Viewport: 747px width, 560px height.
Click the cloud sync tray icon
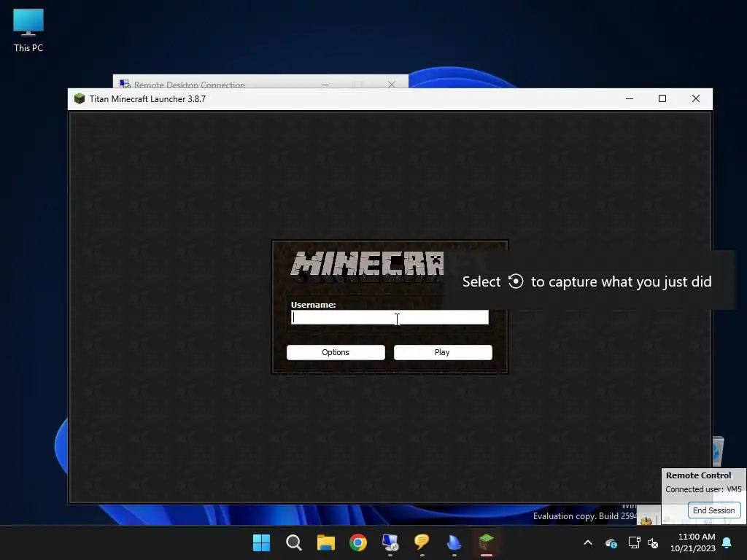click(611, 542)
